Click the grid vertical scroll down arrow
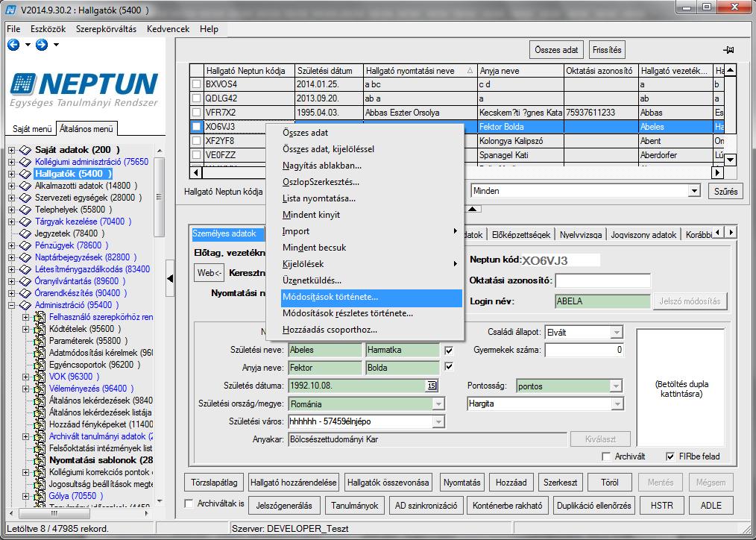Screen dimensions: 756x540 (x=731, y=160)
